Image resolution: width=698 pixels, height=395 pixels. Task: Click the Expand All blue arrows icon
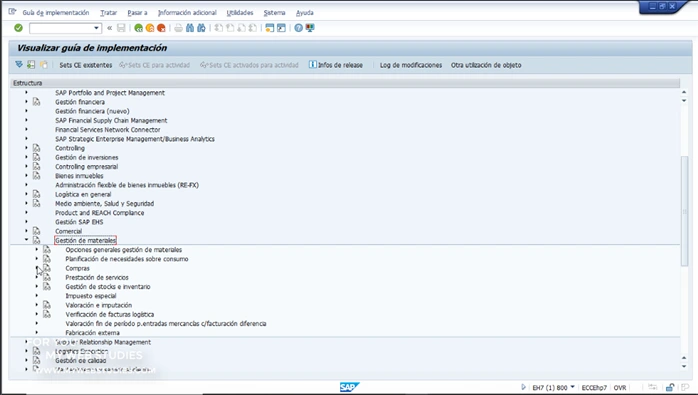coord(19,65)
